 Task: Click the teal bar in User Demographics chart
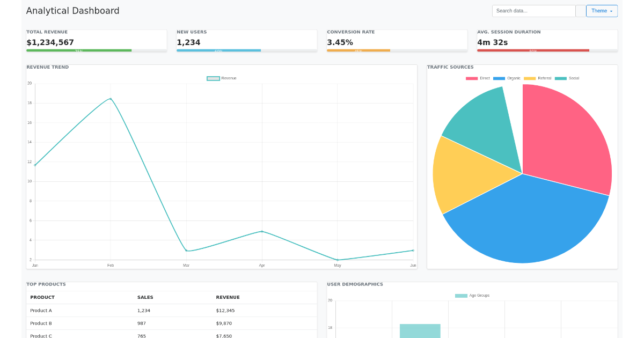tap(420, 330)
